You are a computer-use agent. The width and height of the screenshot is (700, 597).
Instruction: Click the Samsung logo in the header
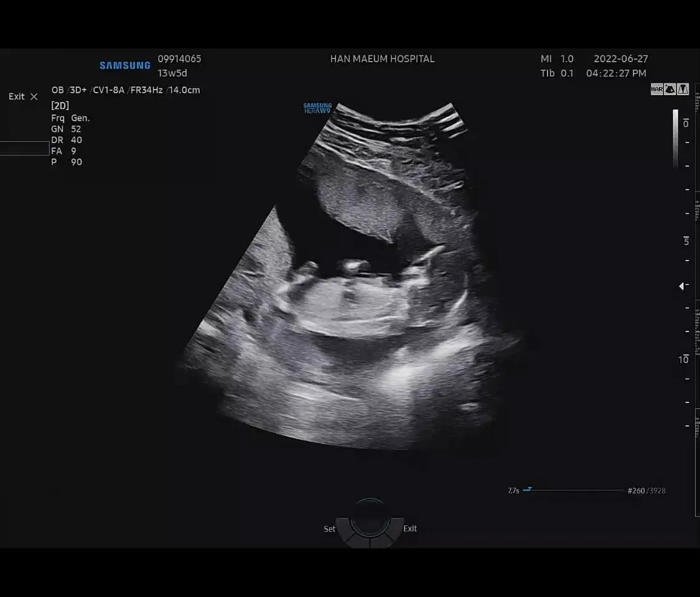click(x=125, y=65)
